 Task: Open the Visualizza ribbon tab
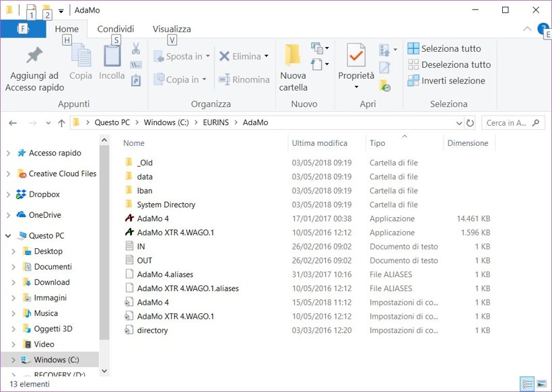[x=172, y=29]
